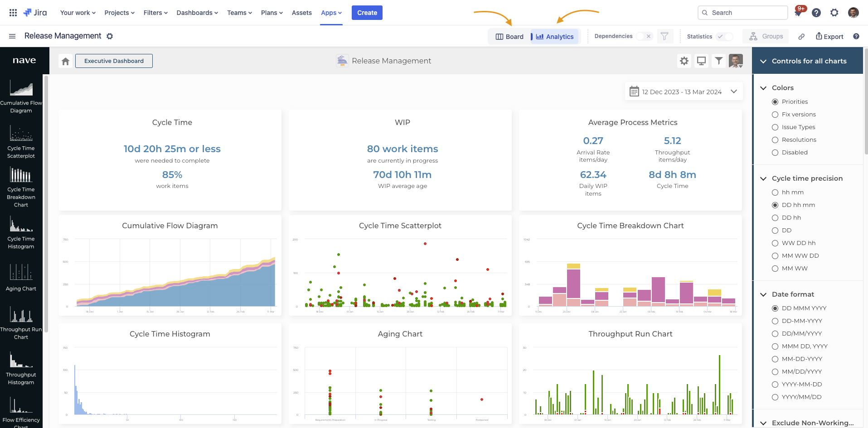This screenshot has height=428, width=868.
Task: Toggle the Dependencies switch
Action: 644,36
